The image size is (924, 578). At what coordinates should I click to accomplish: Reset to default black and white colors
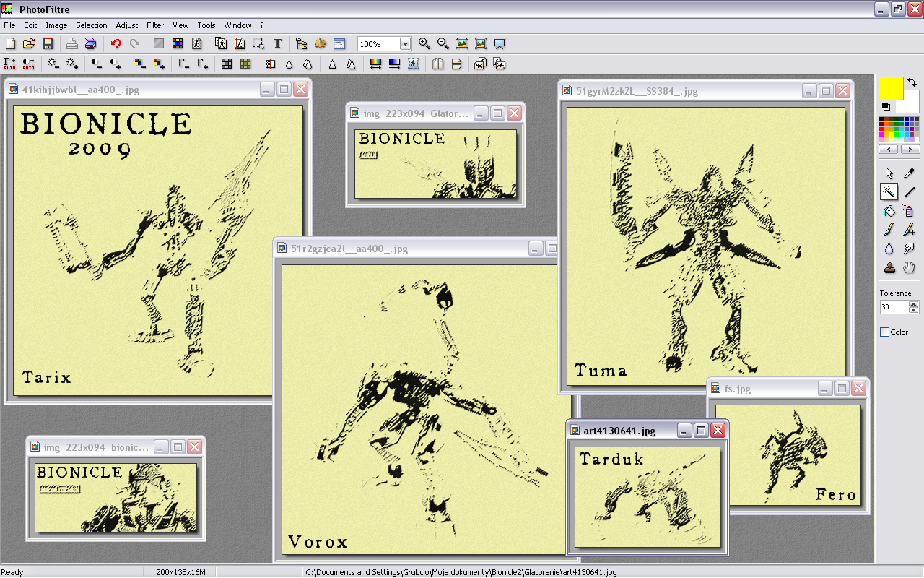pos(886,106)
